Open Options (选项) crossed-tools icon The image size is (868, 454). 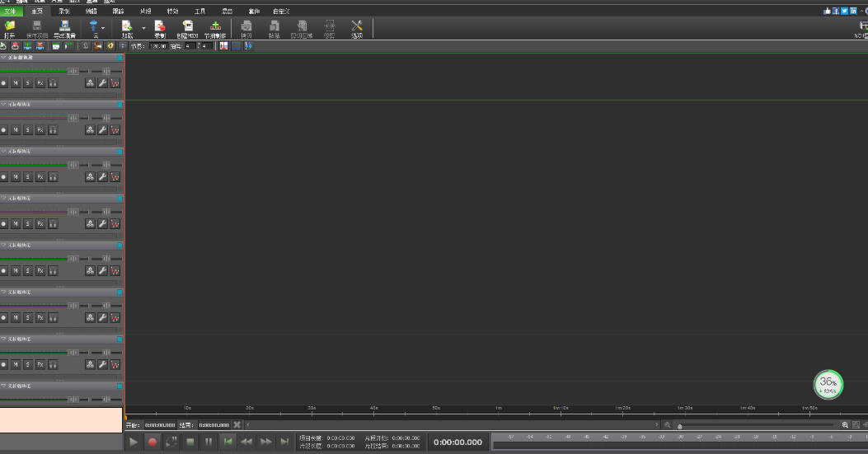(x=356, y=26)
